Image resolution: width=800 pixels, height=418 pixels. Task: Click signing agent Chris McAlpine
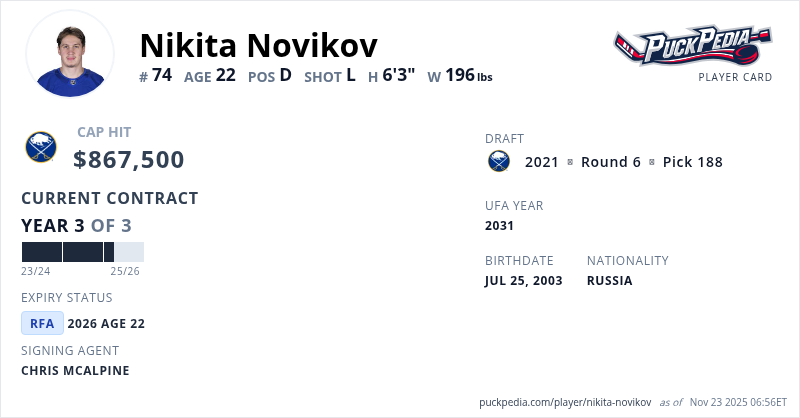pyautogui.click(x=75, y=370)
